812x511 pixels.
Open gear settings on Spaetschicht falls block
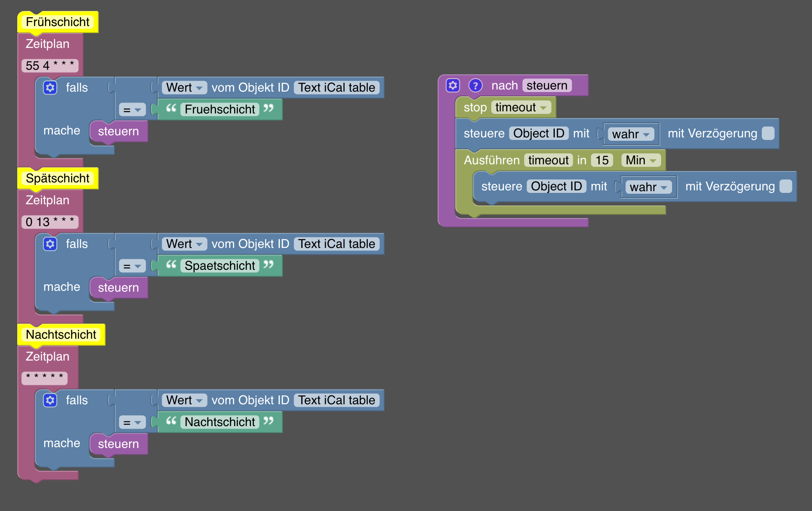(x=50, y=244)
